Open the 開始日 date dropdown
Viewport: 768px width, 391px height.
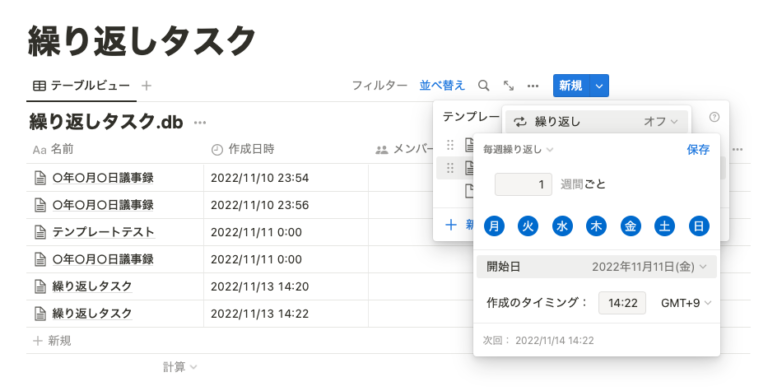click(597, 267)
